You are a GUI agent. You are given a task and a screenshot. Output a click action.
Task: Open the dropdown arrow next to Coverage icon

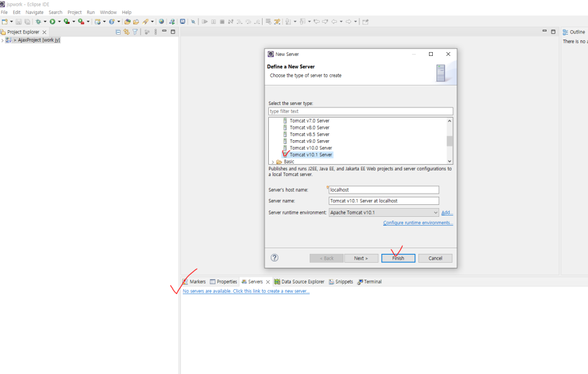(74, 22)
